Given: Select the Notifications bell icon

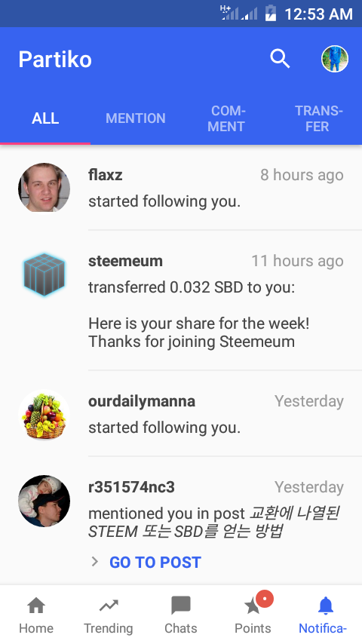Looking at the screenshot, I should (326, 606).
